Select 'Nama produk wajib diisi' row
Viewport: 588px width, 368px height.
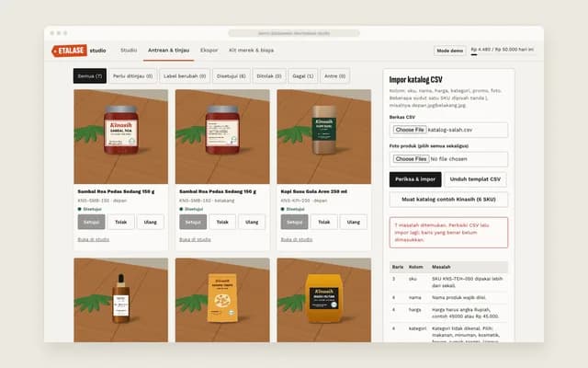pos(448,297)
